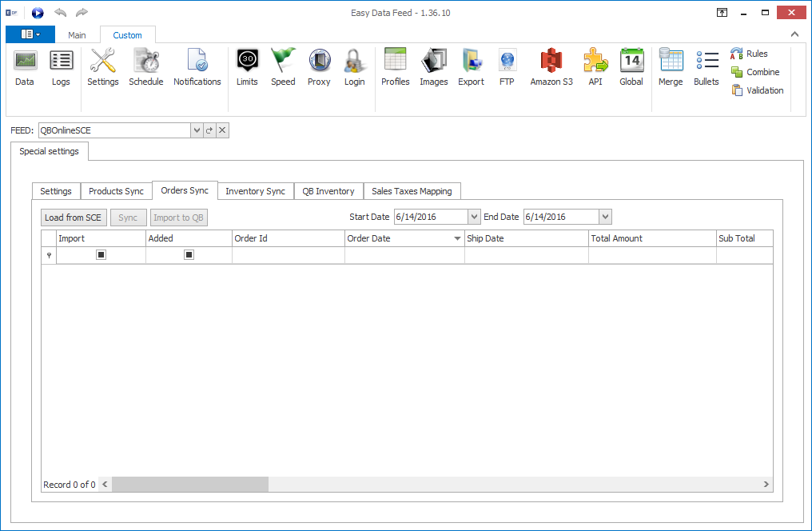Image resolution: width=812 pixels, height=531 pixels.
Task: Click the scroll left arrow of grid
Action: [x=105, y=485]
